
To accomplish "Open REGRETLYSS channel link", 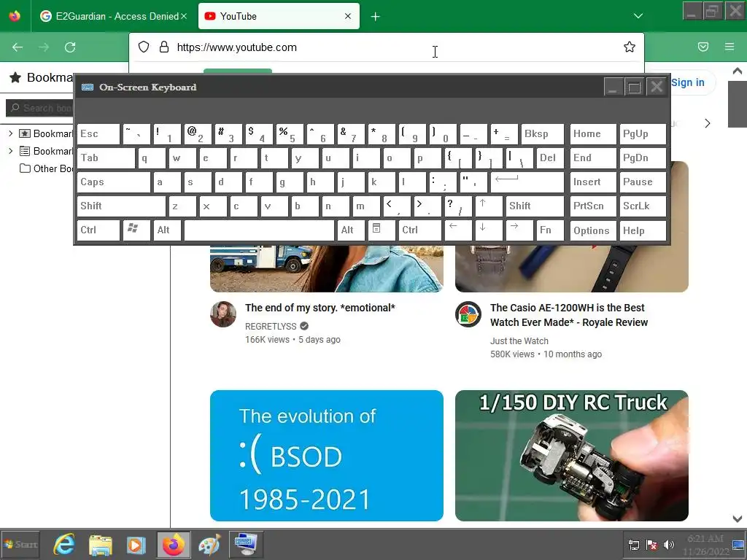I will point(271,326).
